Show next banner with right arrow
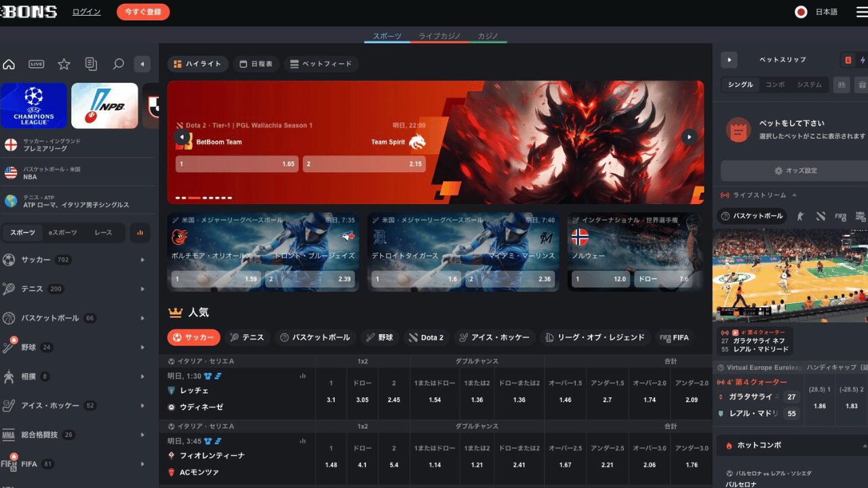Image resolution: width=868 pixels, height=488 pixels. tap(689, 137)
